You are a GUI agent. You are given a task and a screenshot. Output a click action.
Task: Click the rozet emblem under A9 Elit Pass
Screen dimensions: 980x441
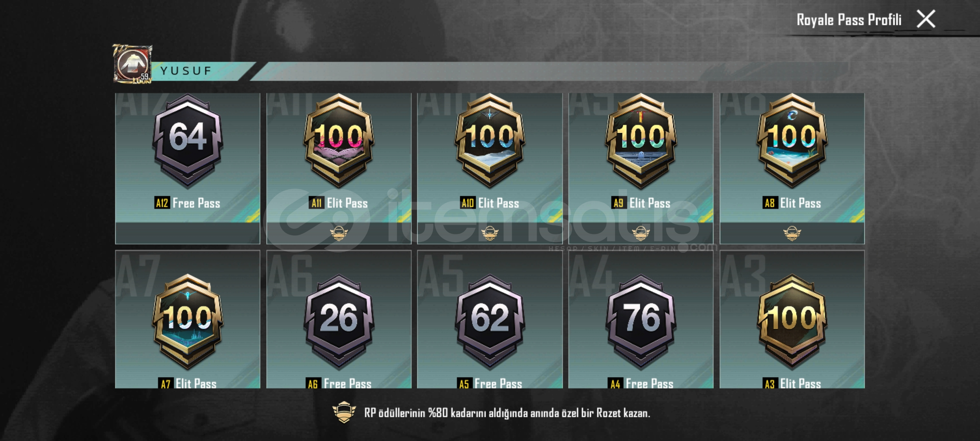pos(641,233)
